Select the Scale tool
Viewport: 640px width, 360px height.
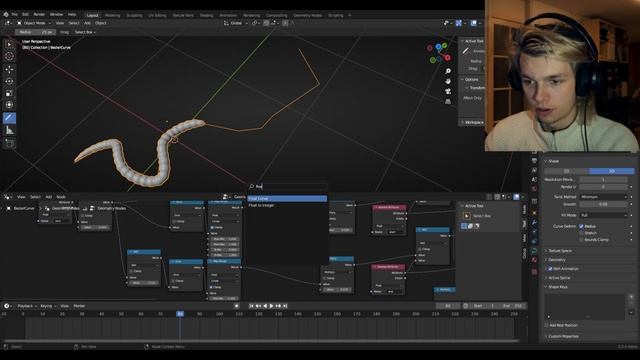click(9, 93)
